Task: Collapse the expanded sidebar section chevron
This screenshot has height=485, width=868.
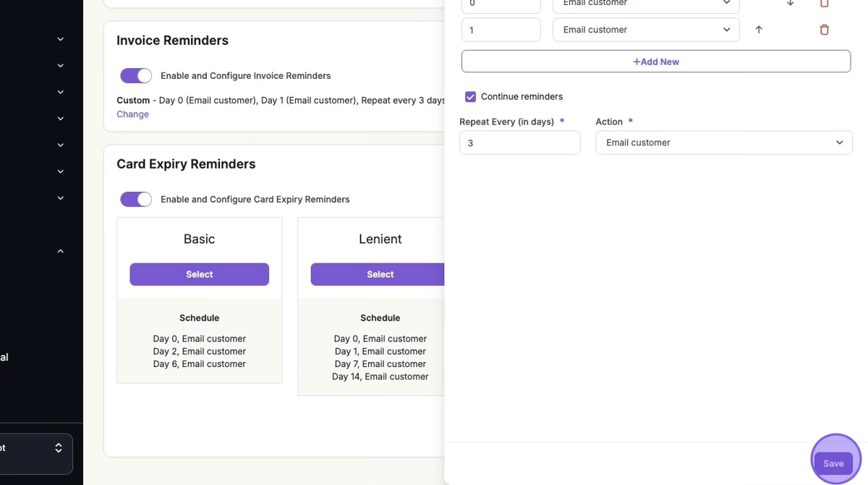Action: 61,251
